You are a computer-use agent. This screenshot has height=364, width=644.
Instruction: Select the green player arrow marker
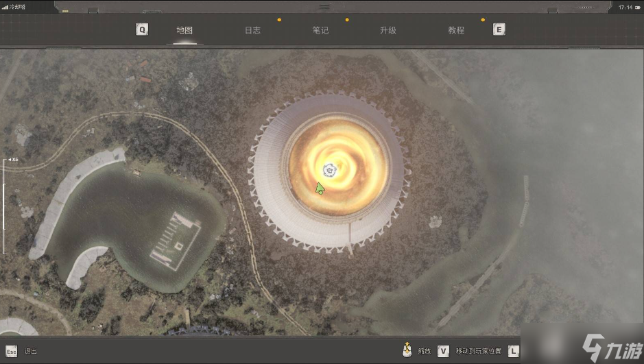(320, 189)
